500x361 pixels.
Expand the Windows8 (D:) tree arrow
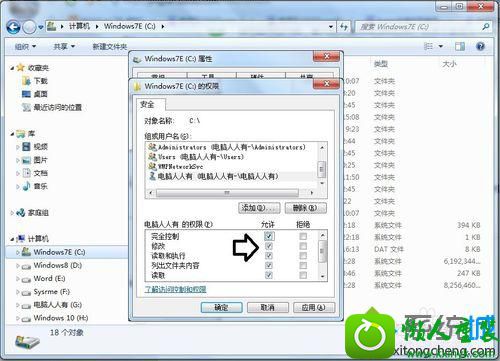[x=18, y=266]
